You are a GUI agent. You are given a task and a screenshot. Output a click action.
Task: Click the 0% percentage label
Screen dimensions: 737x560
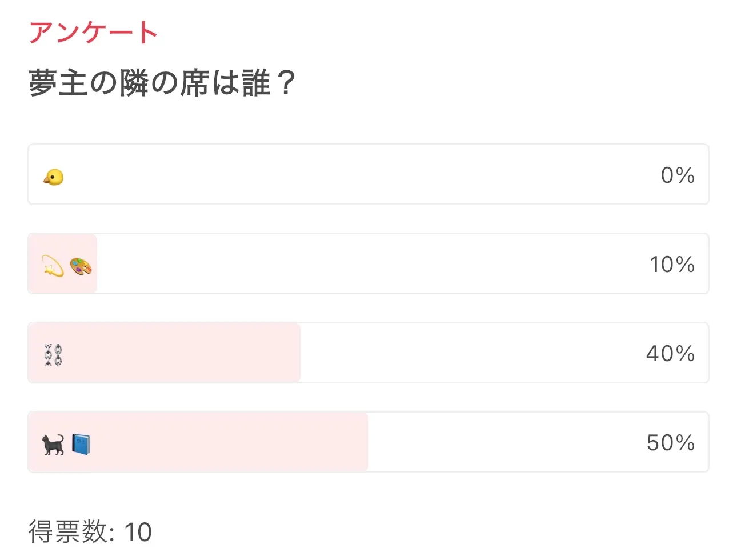point(678,175)
